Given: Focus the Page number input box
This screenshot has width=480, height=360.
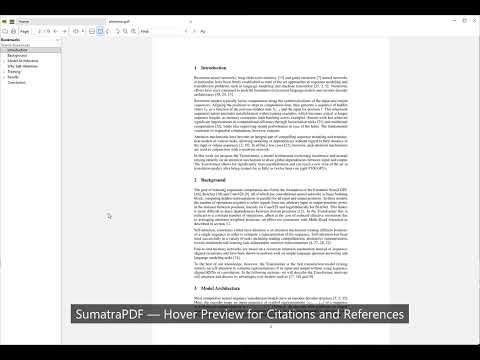Looking at the screenshot, I should (37, 31).
